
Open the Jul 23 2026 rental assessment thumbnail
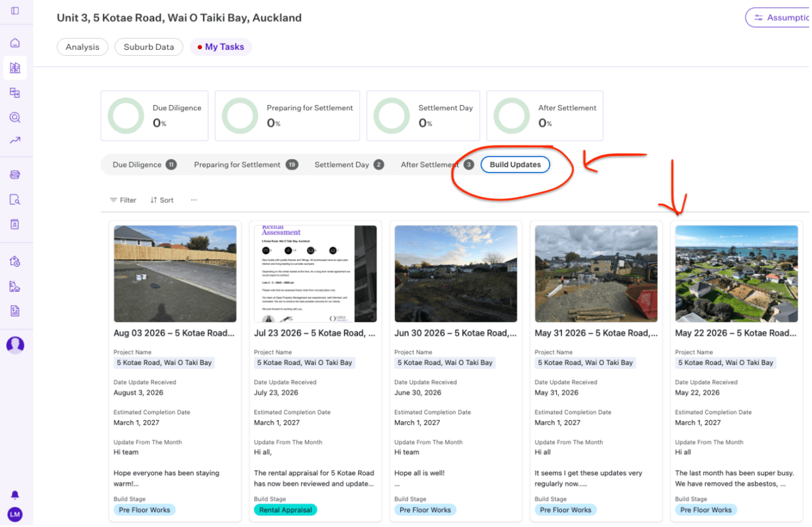pos(317,275)
